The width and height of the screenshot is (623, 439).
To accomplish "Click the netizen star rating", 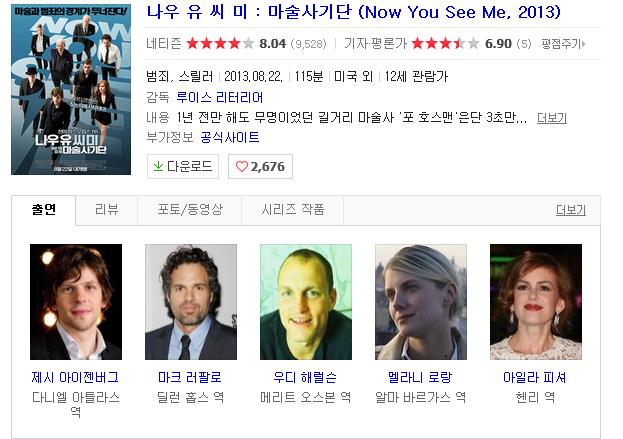I will point(221,43).
